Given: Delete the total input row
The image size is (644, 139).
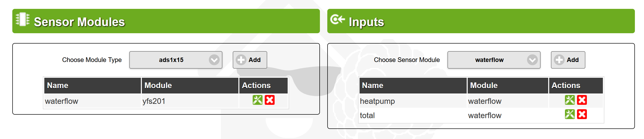Looking at the screenshot, I should pyautogui.click(x=582, y=115).
